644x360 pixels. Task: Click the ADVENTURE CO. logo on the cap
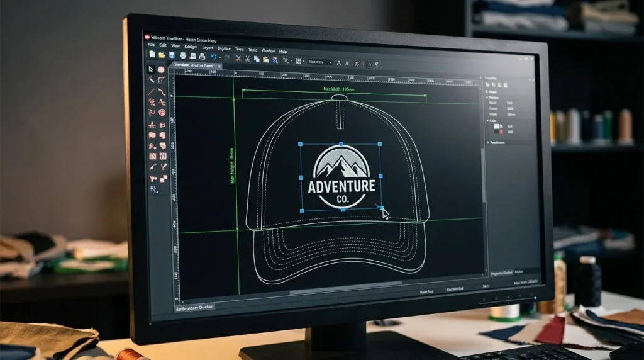[x=341, y=177]
